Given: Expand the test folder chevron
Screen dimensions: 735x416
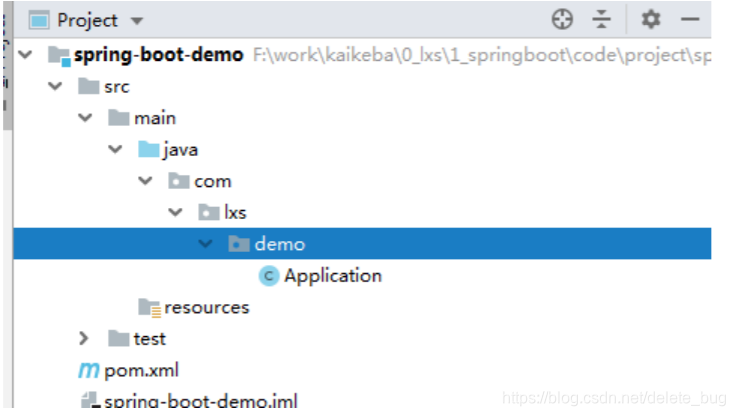Looking at the screenshot, I should [84, 339].
